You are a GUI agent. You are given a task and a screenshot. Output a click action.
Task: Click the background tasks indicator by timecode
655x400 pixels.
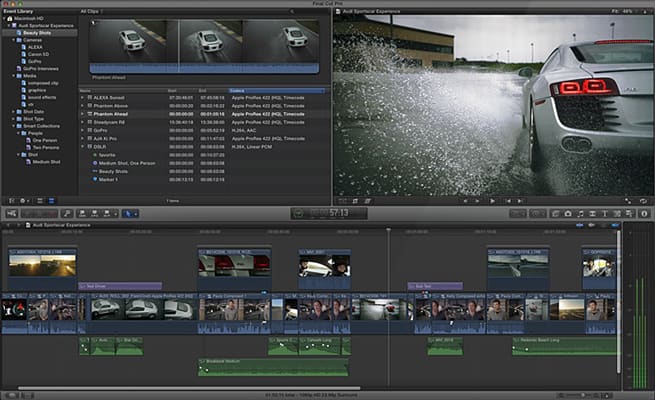[298, 213]
